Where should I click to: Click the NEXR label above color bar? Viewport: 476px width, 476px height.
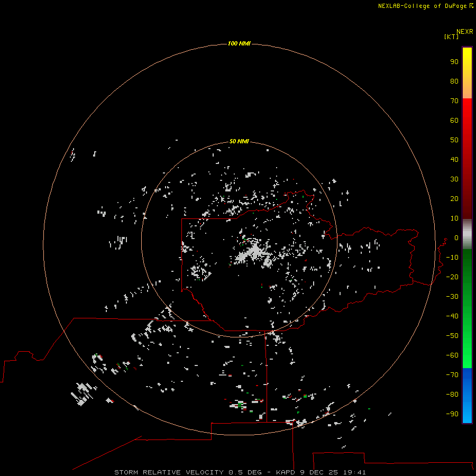click(x=465, y=32)
